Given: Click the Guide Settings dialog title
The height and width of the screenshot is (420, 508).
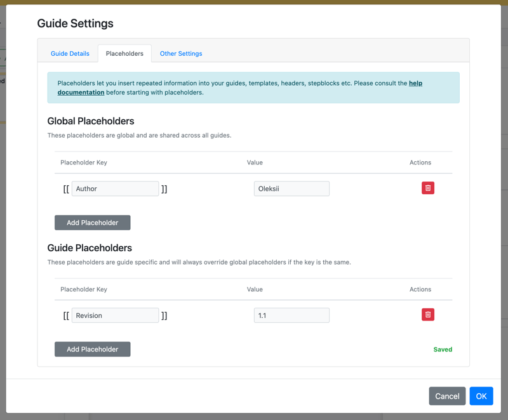Looking at the screenshot, I should (x=75, y=23).
